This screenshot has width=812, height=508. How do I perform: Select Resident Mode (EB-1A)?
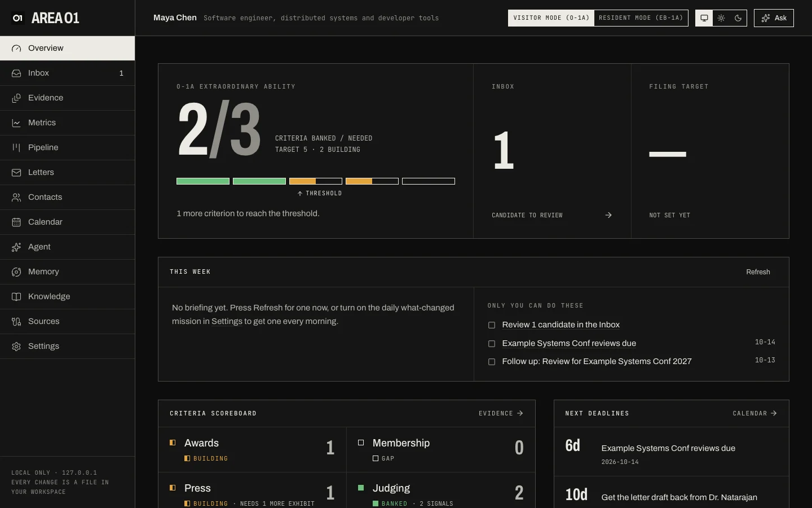(641, 18)
